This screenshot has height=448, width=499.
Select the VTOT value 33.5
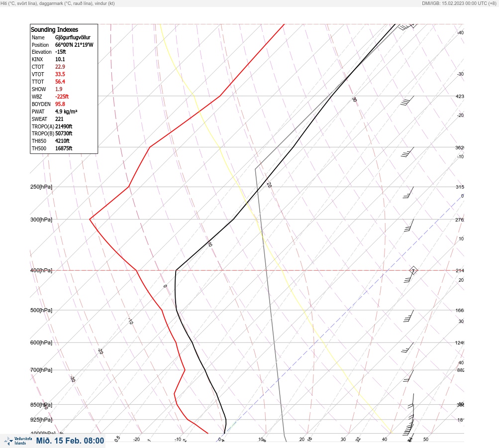point(60,74)
